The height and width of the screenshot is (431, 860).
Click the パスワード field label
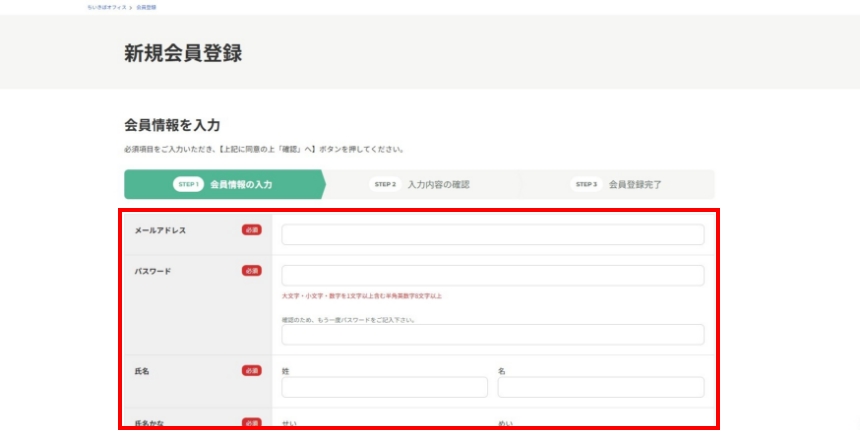pos(153,270)
